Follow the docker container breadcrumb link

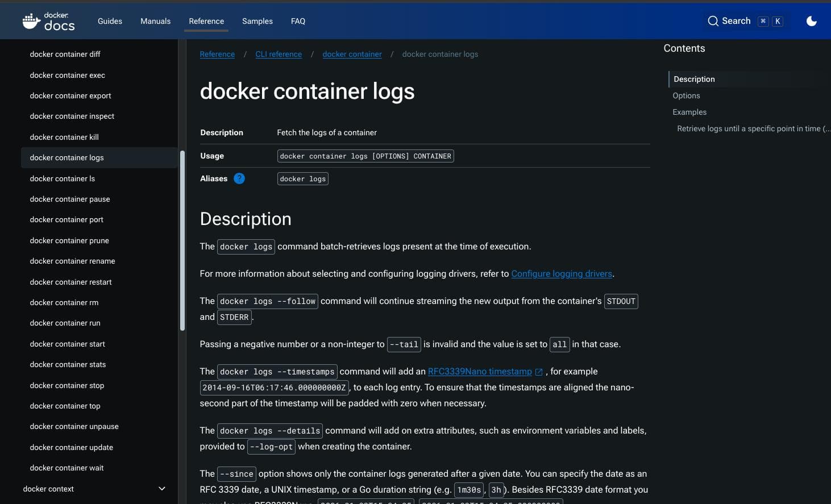click(x=352, y=54)
